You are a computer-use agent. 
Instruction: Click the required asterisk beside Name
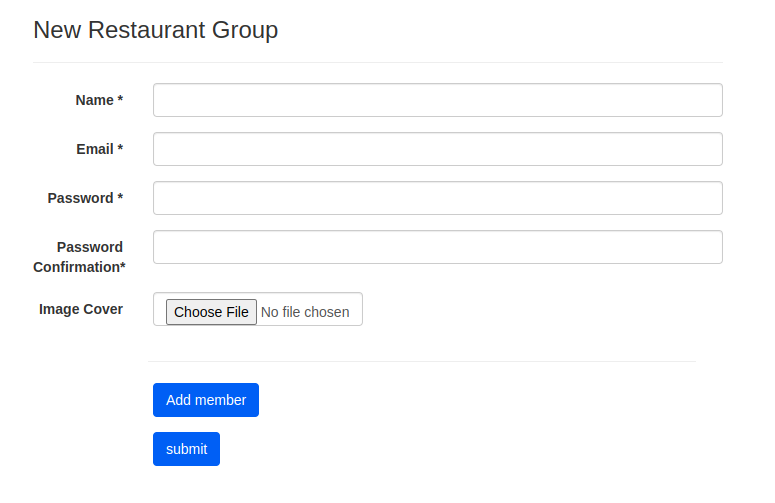tap(120, 100)
